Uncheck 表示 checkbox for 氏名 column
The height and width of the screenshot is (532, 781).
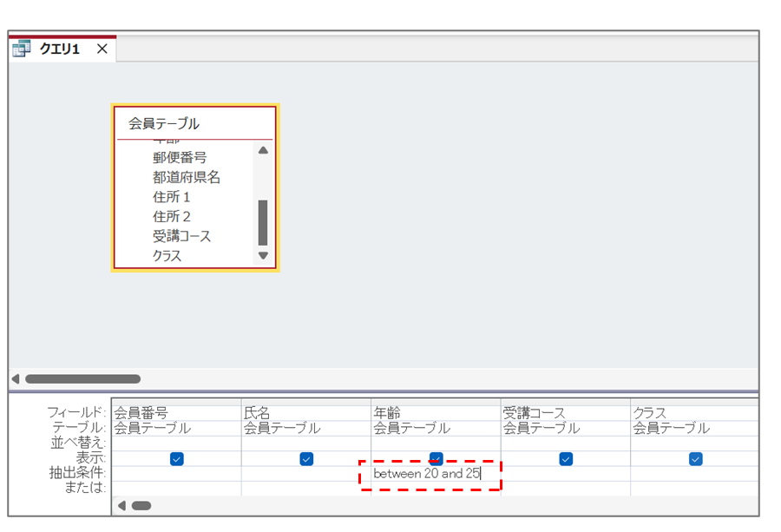click(306, 459)
